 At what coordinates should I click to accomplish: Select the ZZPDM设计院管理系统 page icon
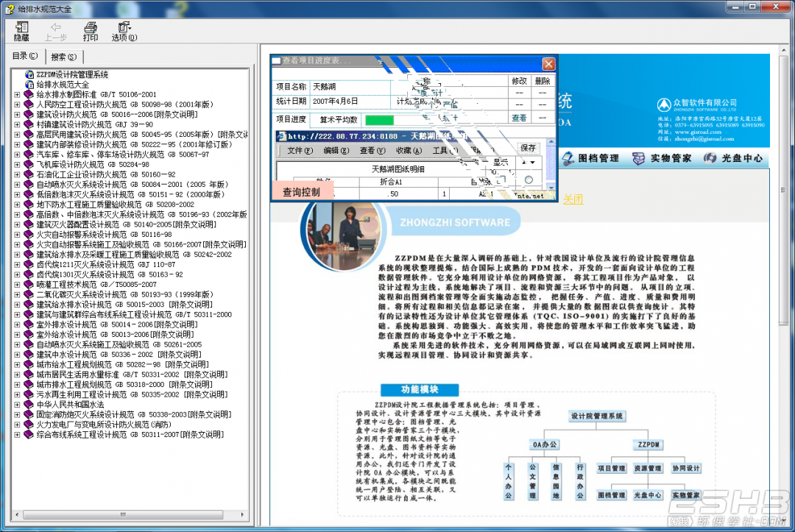(x=29, y=74)
